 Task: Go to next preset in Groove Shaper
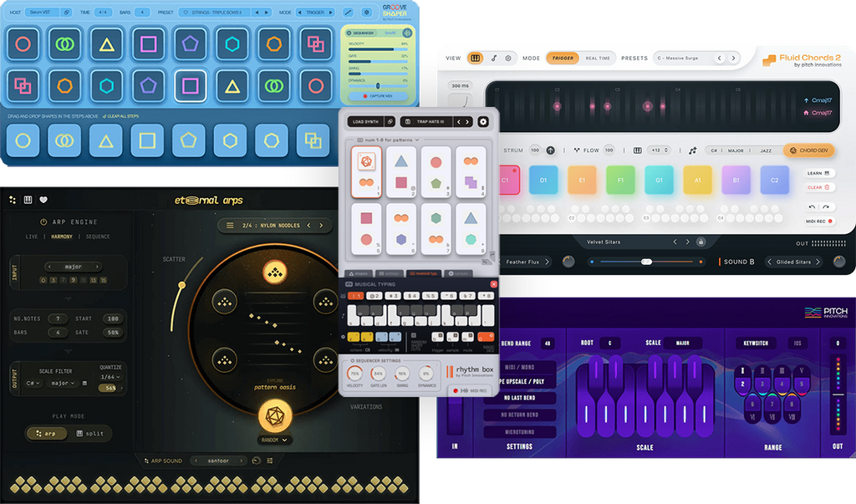267,12
